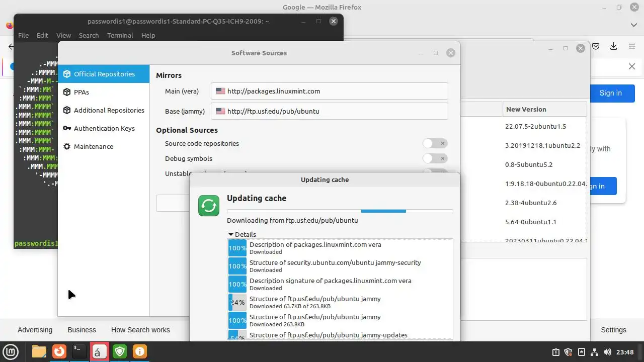Screen dimensions: 644x362
Task: Click the clock showing 23:48
Action: 624,352
